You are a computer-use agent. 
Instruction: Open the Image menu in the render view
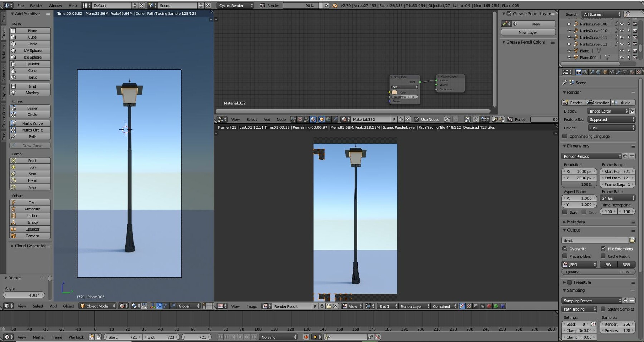[252, 306]
